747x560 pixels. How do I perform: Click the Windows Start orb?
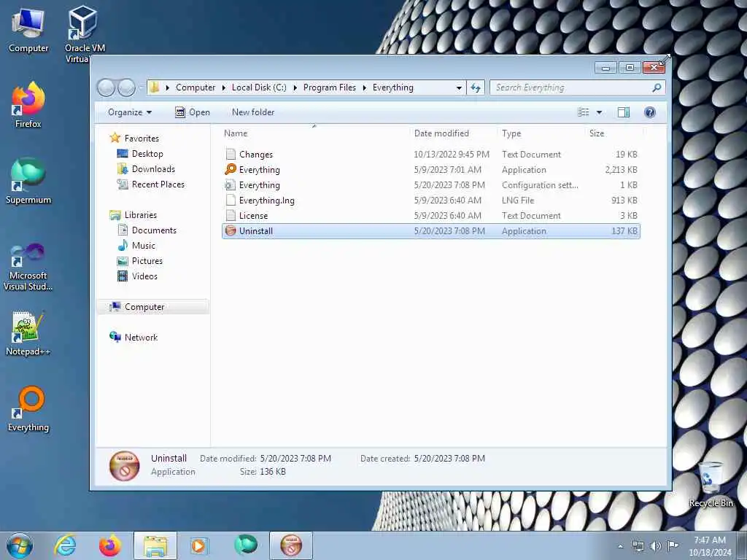(20, 545)
